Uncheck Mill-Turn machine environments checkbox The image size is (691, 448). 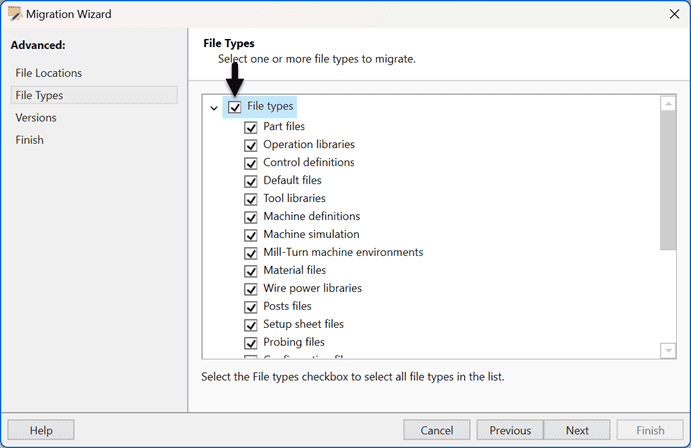(x=251, y=253)
